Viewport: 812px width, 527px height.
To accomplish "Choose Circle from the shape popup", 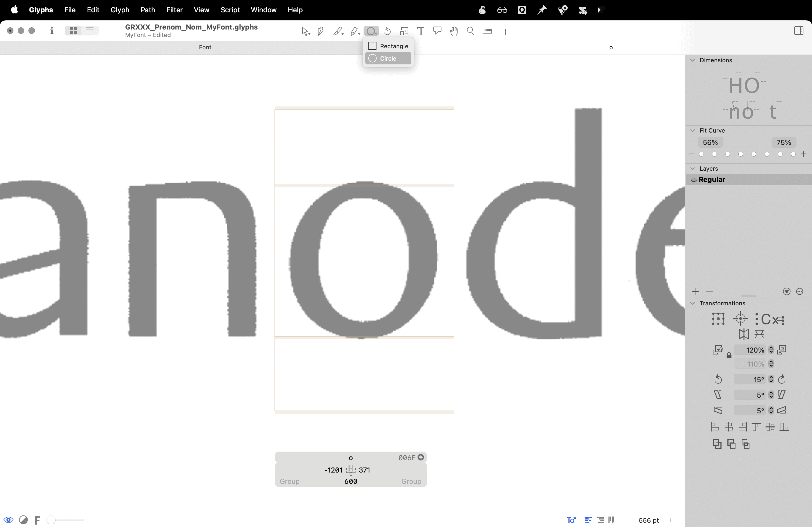I will coord(388,59).
